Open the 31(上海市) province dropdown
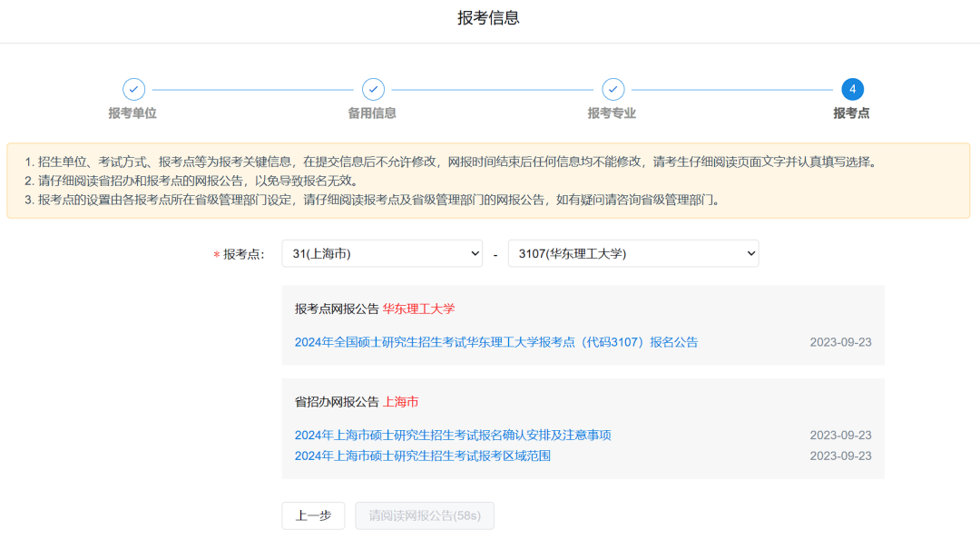The width and height of the screenshot is (980, 549). tap(382, 254)
